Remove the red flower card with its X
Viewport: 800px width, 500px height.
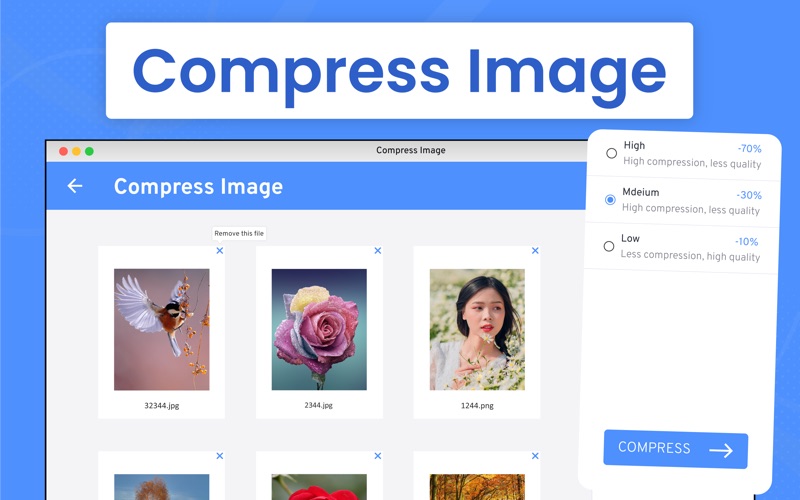tap(378, 456)
